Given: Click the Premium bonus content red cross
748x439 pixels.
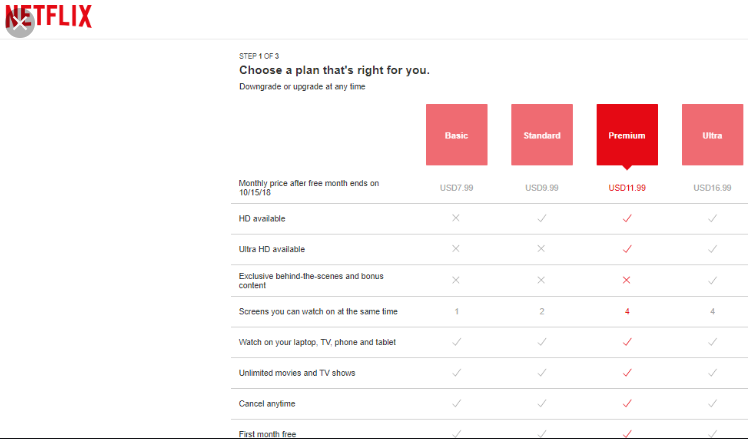Looking at the screenshot, I should pos(627,280).
